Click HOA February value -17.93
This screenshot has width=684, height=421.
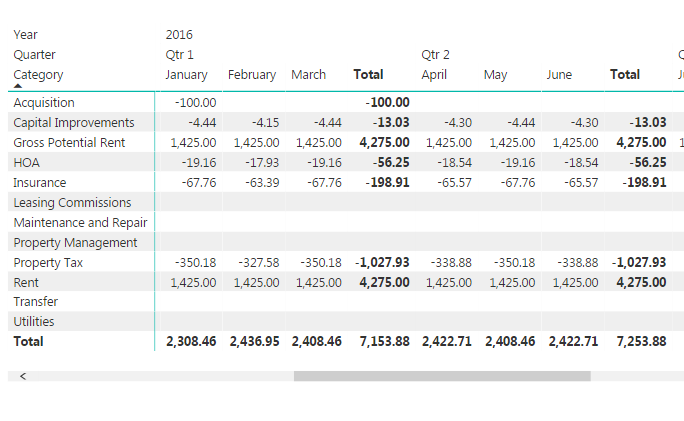(x=262, y=163)
